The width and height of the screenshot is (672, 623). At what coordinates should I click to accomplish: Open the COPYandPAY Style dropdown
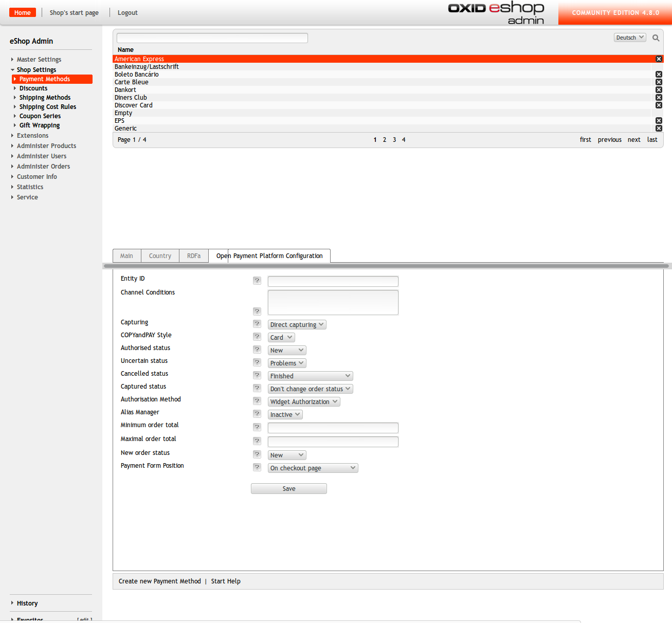[281, 338]
